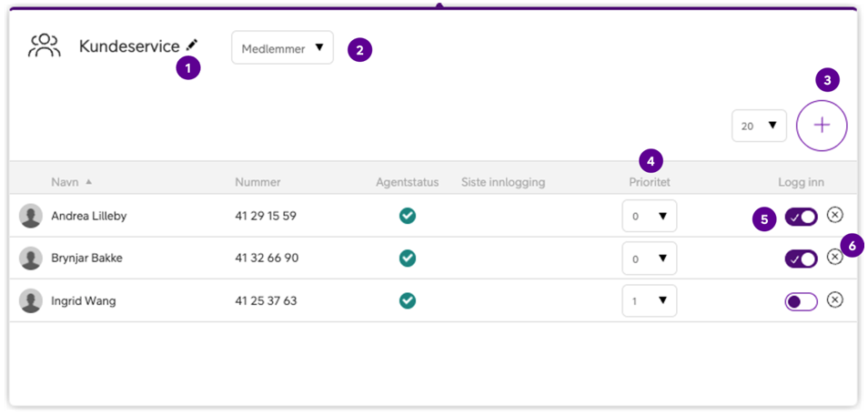Click the Kundeservice group title
This screenshot has height=416, width=868.
pyautogui.click(x=129, y=46)
